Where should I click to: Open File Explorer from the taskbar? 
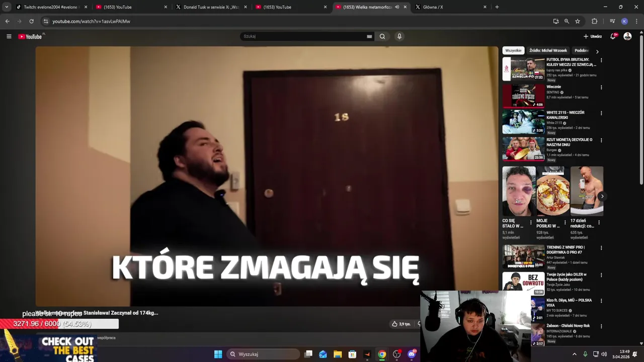(338, 354)
